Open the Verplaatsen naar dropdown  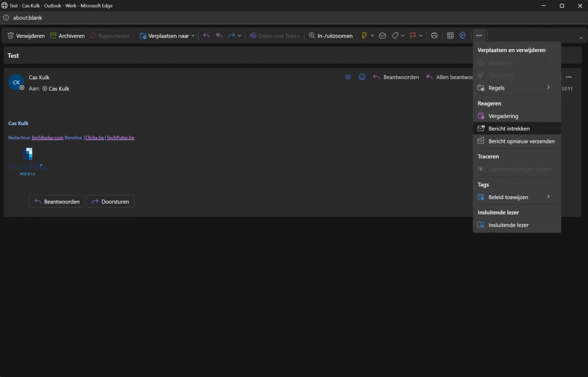click(167, 36)
